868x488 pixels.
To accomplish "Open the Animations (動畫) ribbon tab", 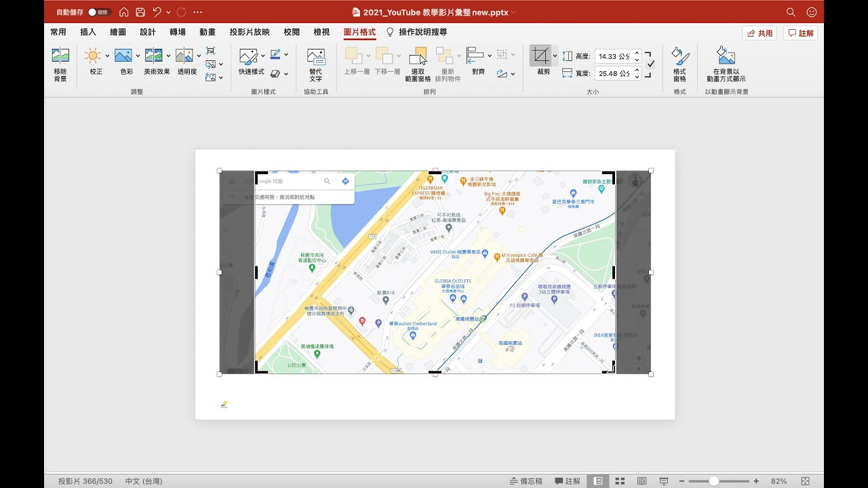I will point(208,32).
